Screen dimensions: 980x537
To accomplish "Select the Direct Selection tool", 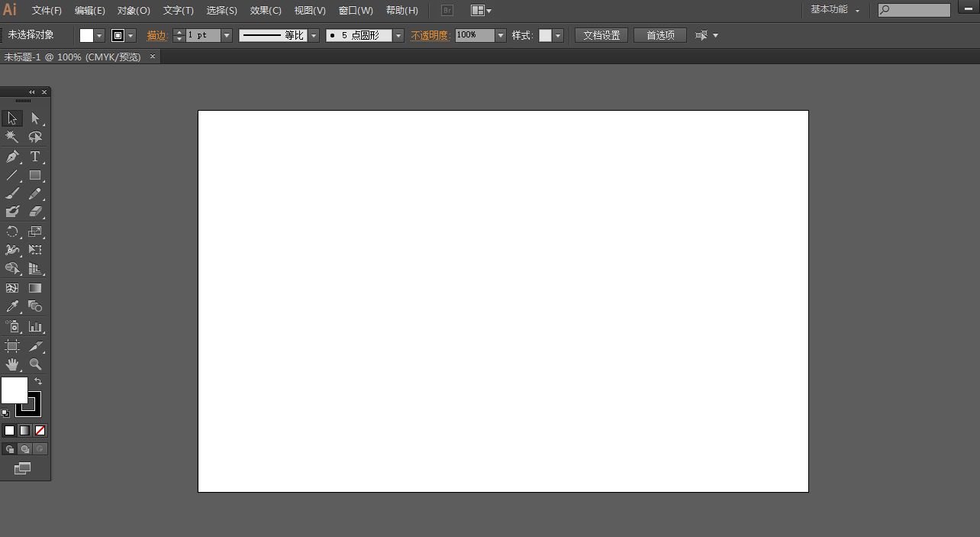I will (x=35, y=118).
